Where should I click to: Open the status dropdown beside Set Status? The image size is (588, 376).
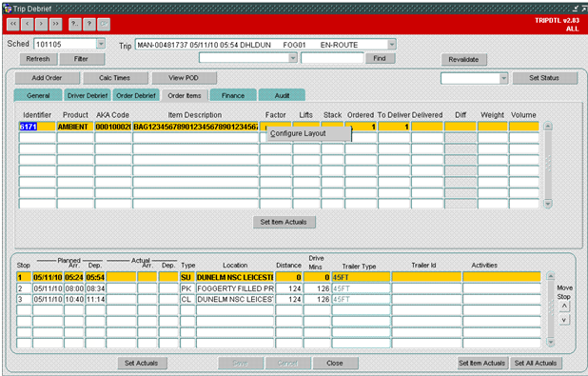coord(503,78)
